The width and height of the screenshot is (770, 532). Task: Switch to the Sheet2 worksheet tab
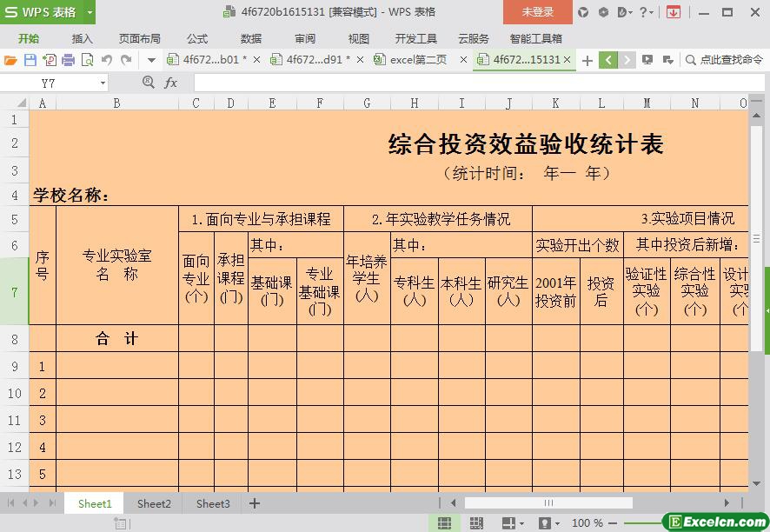(x=154, y=503)
